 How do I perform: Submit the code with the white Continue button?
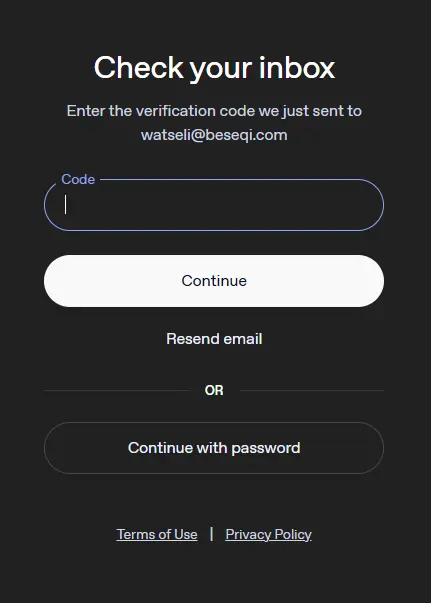[214, 281]
